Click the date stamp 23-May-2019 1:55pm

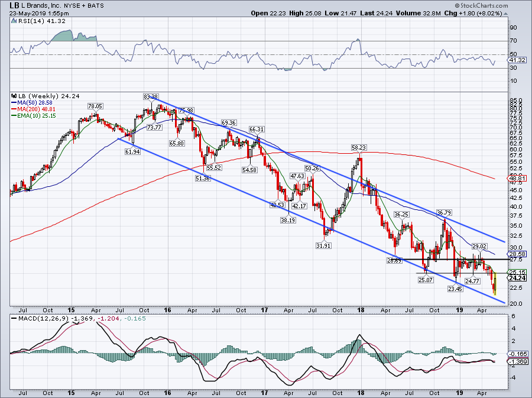tap(39, 14)
